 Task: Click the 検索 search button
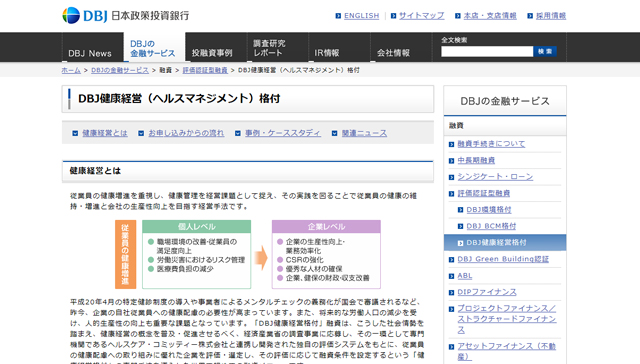point(545,51)
